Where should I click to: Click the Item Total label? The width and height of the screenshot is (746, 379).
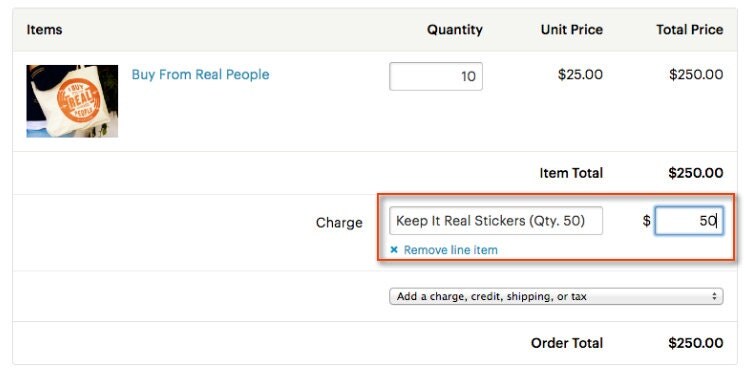pyautogui.click(x=571, y=173)
